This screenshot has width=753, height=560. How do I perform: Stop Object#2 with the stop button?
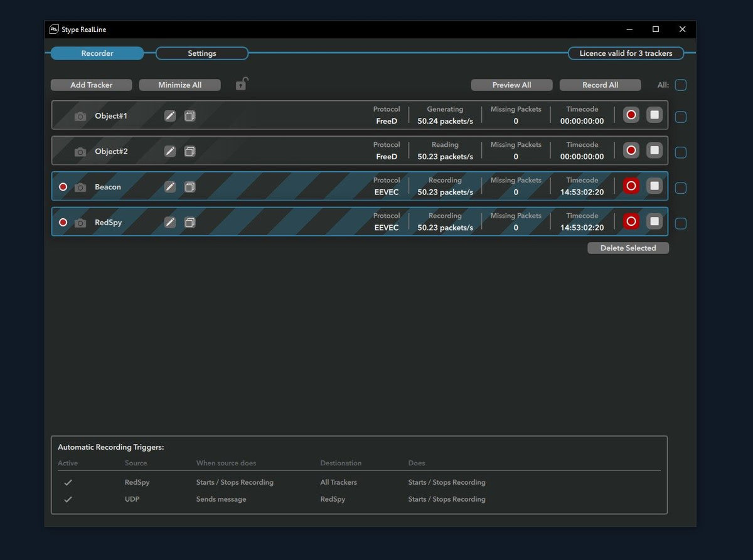654,151
